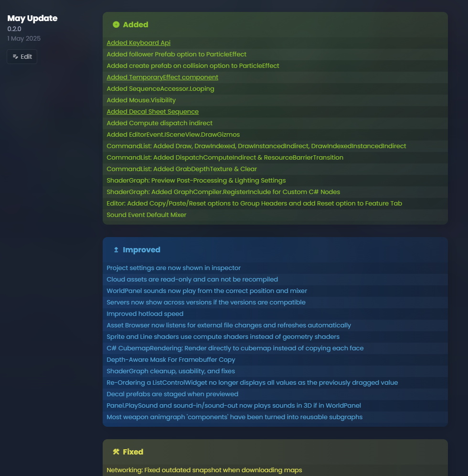Viewport: 468px width, 476px height.
Task: Open the Added Decal Sheet Sequence link
Action: [152, 111]
